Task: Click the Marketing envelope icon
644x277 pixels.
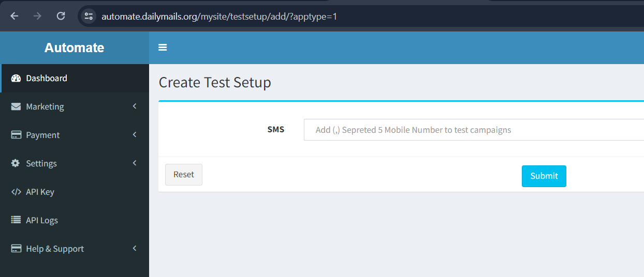Action: [x=16, y=107]
